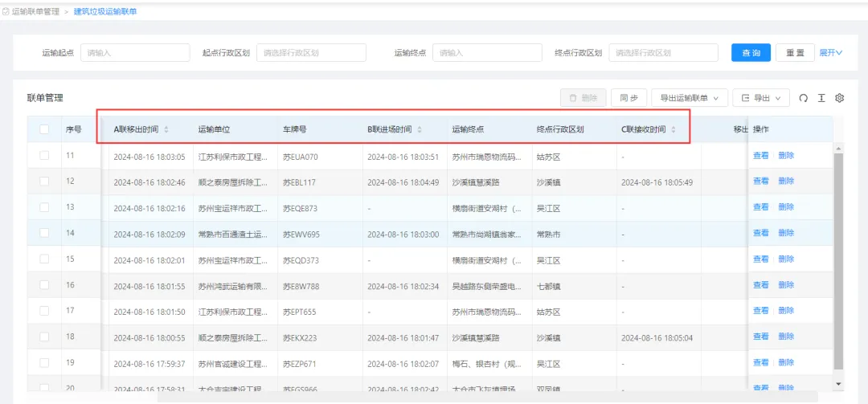The height and width of the screenshot is (404, 868).
Task: Click the greyed-out 删除 trash button
Action: [583, 98]
